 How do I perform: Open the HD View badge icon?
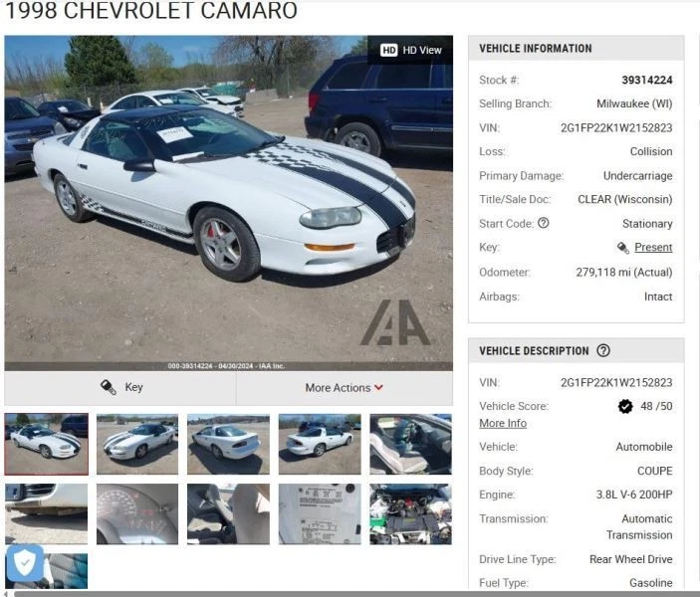[x=388, y=50]
